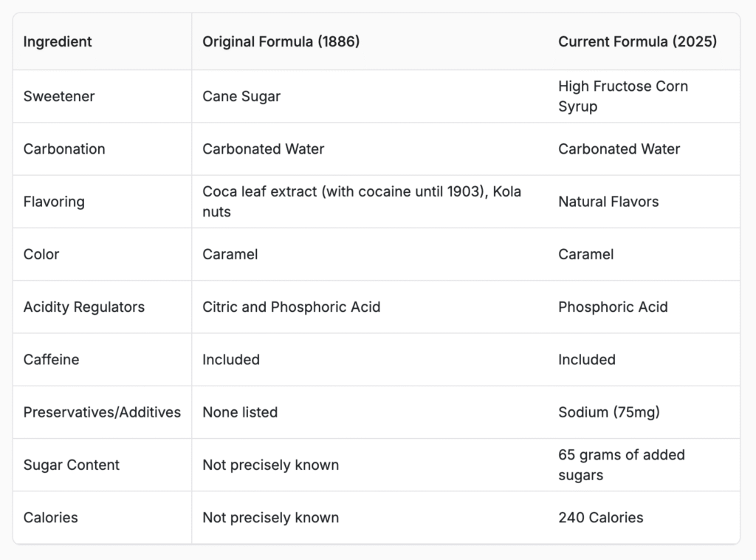This screenshot has width=756, height=560.
Task: Click the Ingredient column header
Action: click(x=58, y=41)
